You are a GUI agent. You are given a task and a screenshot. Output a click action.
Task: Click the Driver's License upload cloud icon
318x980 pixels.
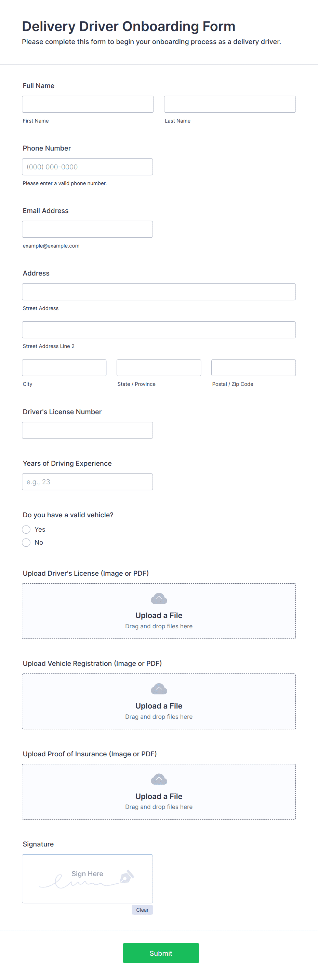pos(159,599)
